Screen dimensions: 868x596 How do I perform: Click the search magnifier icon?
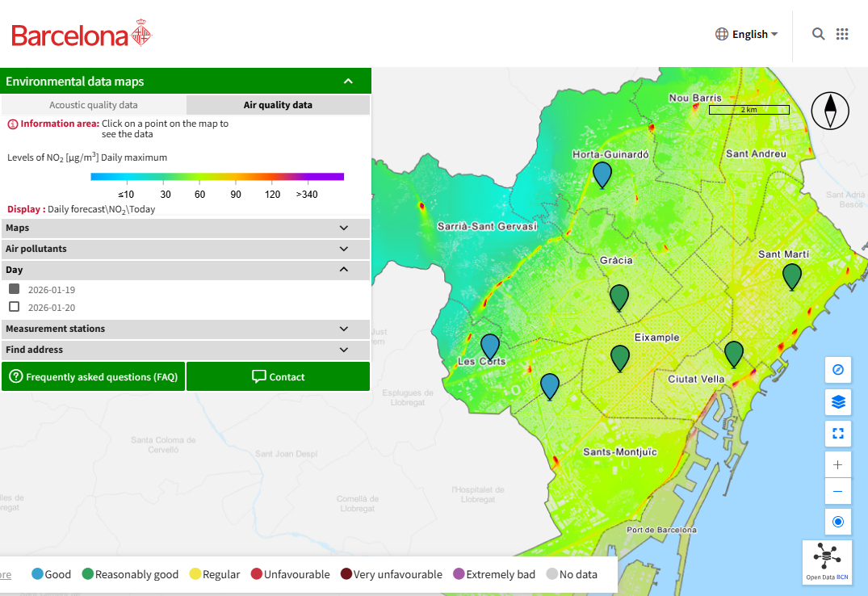(x=818, y=35)
